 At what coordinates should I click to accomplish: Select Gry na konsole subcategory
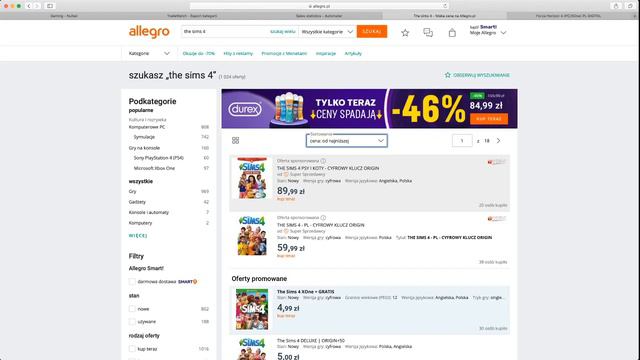[x=144, y=148]
